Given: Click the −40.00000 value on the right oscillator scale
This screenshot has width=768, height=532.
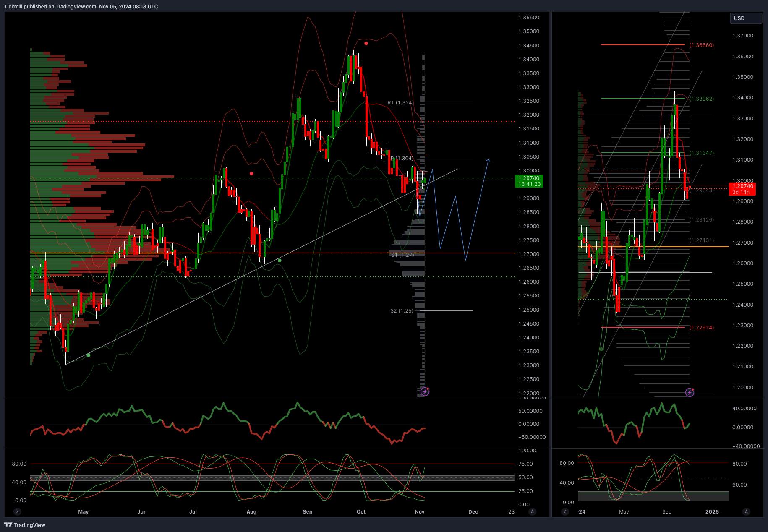Looking at the screenshot, I should (x=746, y=446).
